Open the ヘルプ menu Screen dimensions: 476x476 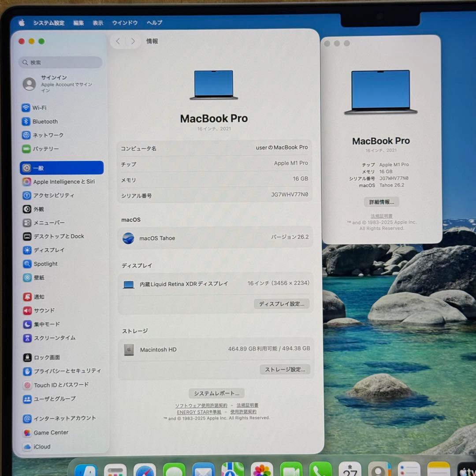[x=155, y=23]
